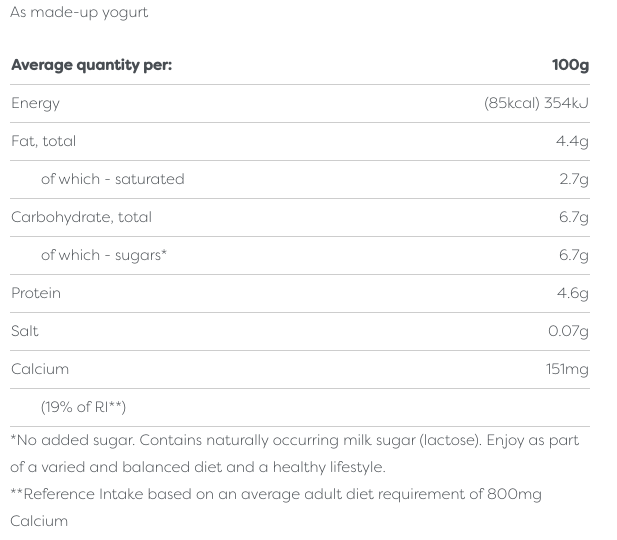Click the 6.7g total carbohydrate value
The height and width of the screenshot is (540, 617).
pyautogui.click(x=573, y=217)
